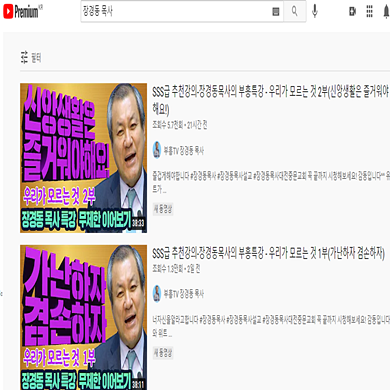Open the on-screen keyboard icon in search box
Image resolution: width=390 pixels, height=390 pixels.
[x=276, y=12]
